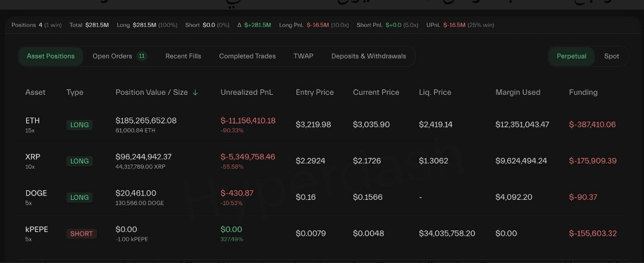Viewport: 644px width, 263px height.
Task: View the Deposits & Withdrawals tab
Action: (369, 56)
